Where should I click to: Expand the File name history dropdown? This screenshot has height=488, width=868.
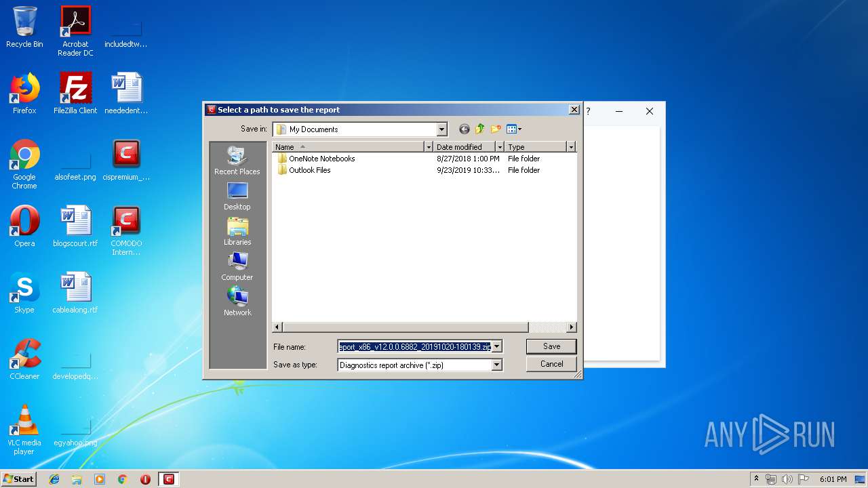click(497, 346)
